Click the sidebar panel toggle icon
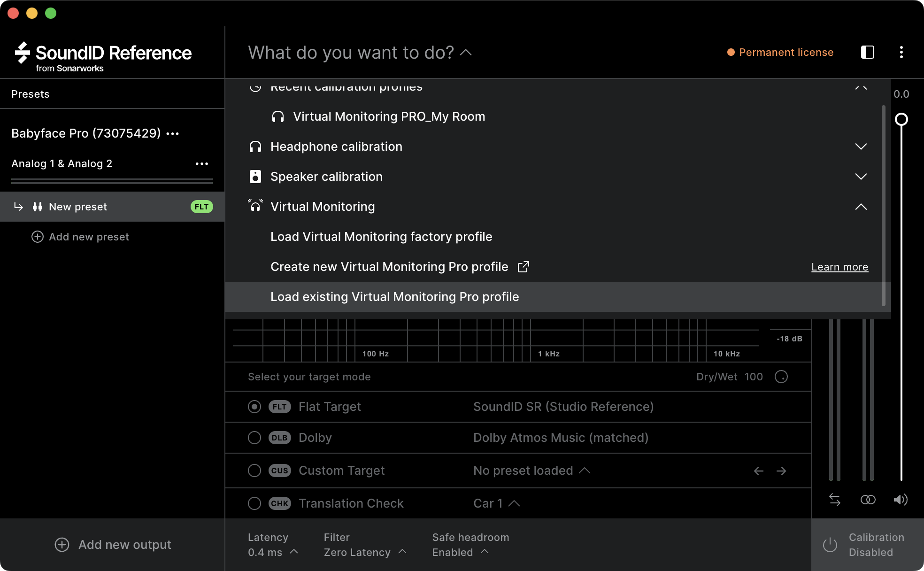 coord(867,52)
